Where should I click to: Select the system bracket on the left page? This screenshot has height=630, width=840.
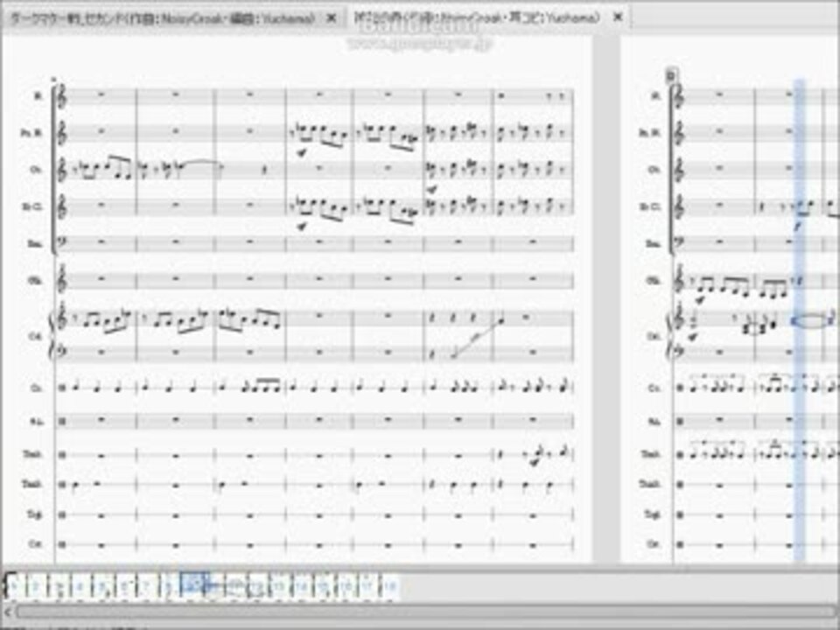(x=53, y=168)
